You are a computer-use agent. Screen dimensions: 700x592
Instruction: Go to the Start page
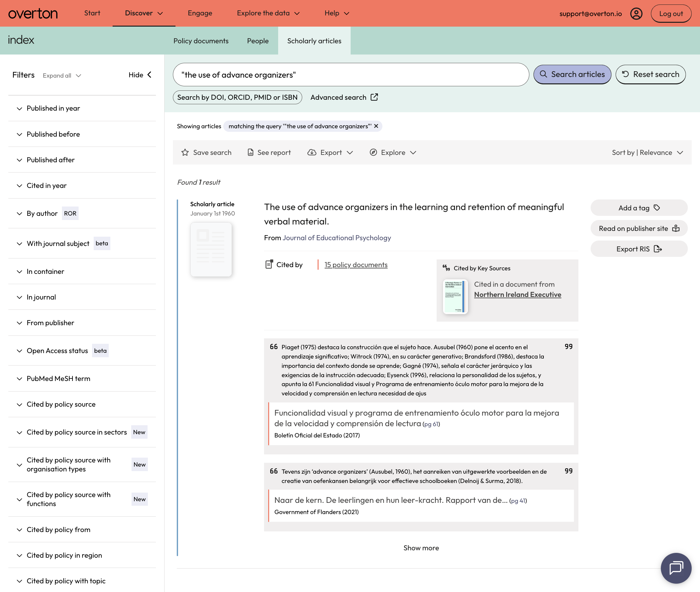tap(92, 13)
